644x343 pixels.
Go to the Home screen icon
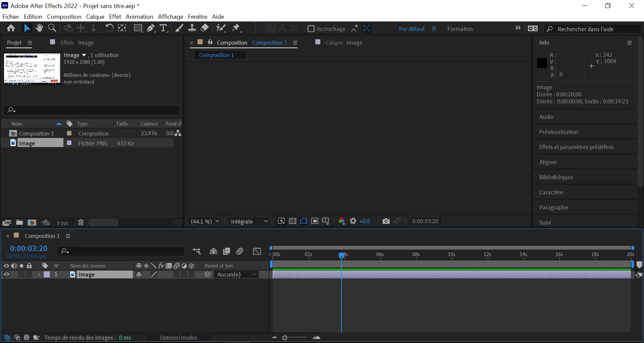click(11, 28)
